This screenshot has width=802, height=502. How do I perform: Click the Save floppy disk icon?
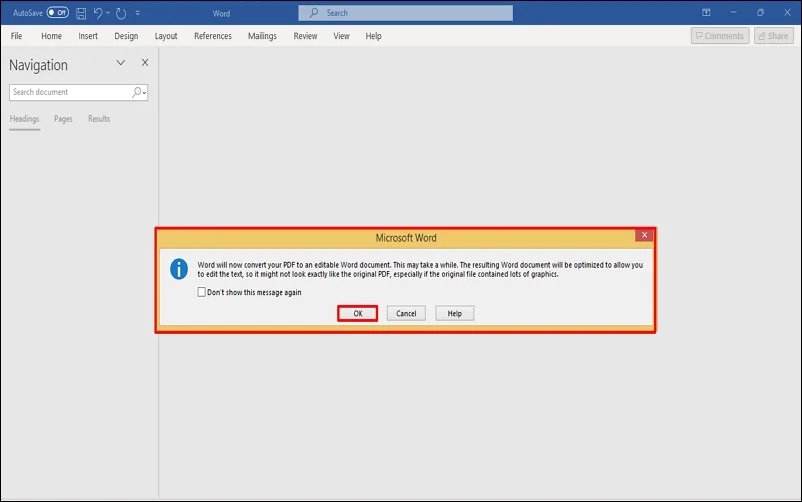click(81, 13)
